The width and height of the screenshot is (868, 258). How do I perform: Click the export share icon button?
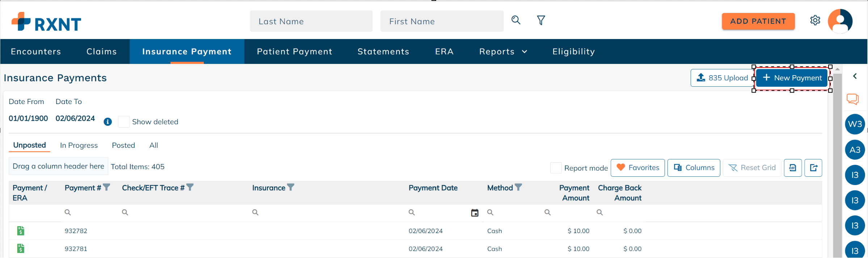click(813, 168)
